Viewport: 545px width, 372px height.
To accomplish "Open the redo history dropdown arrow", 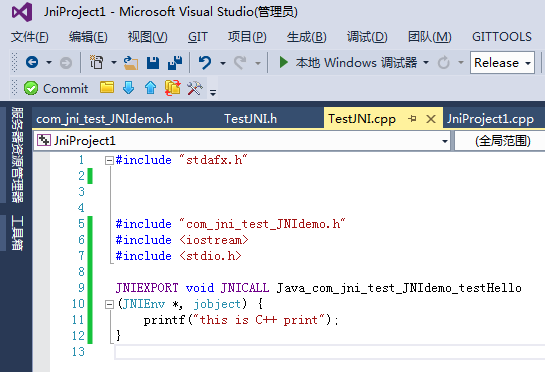I will pos(258,63).
